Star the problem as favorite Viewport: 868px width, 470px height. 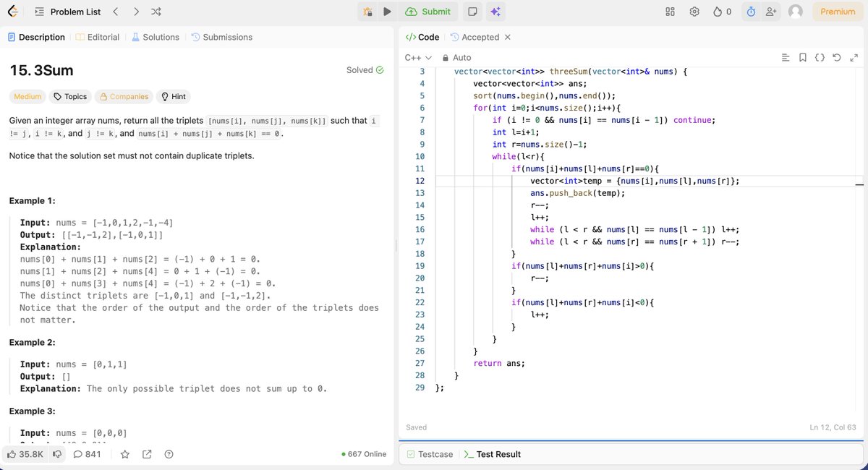pos(125,454)
